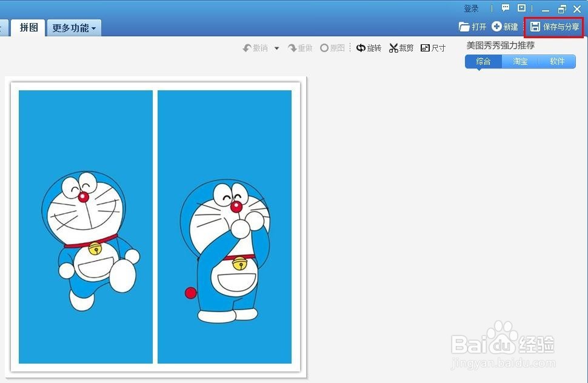Click the 撤销 undo button
This screenshot has height=383, width=588.
click(x=256, y=48)
